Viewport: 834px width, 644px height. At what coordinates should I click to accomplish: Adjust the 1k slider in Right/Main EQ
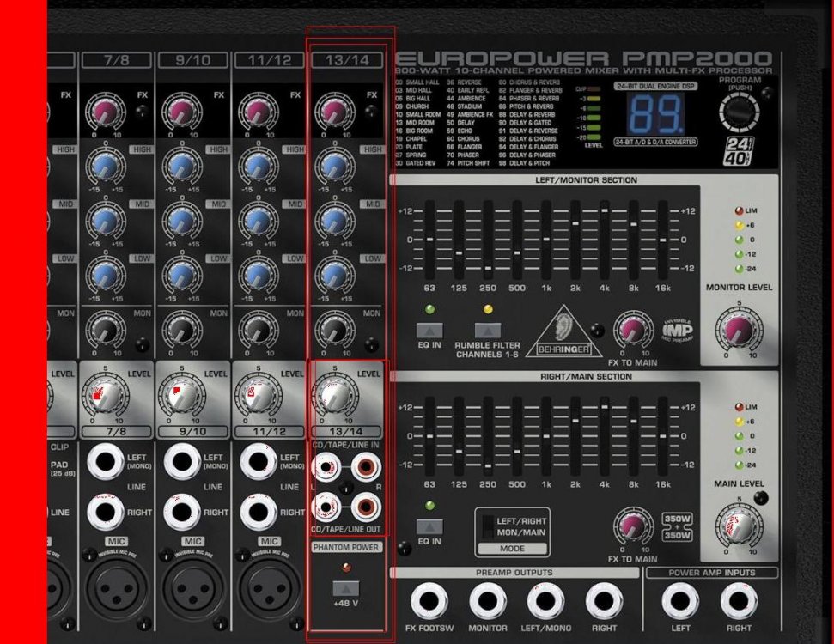(546, 436)
